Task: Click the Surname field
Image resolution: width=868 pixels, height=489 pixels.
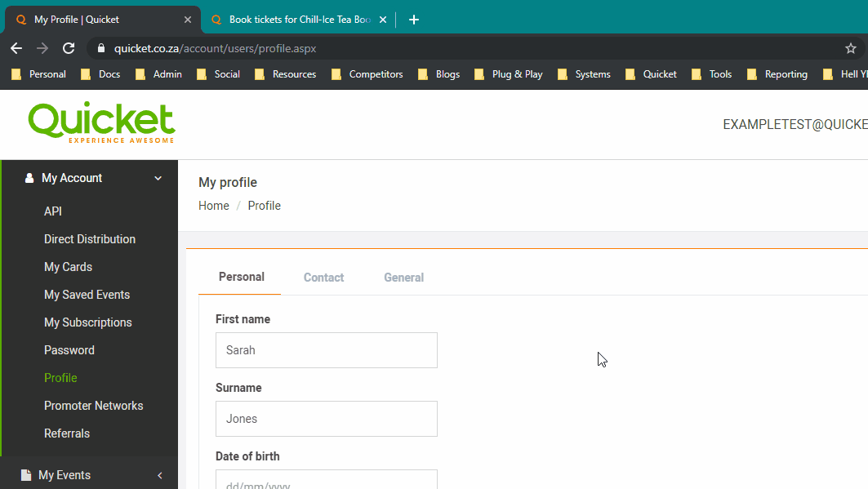Action: click(327, 419)
